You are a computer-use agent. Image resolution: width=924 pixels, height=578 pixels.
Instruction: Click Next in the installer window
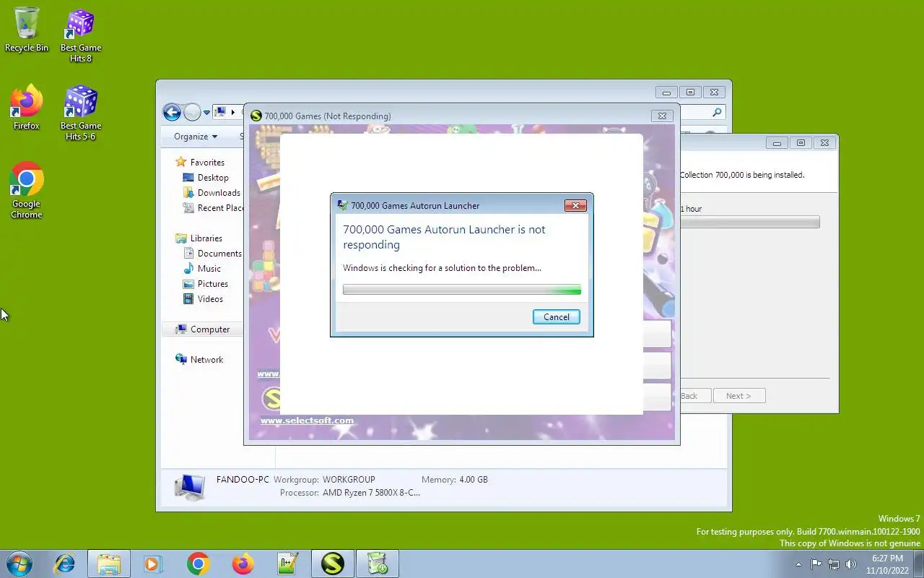738,396
